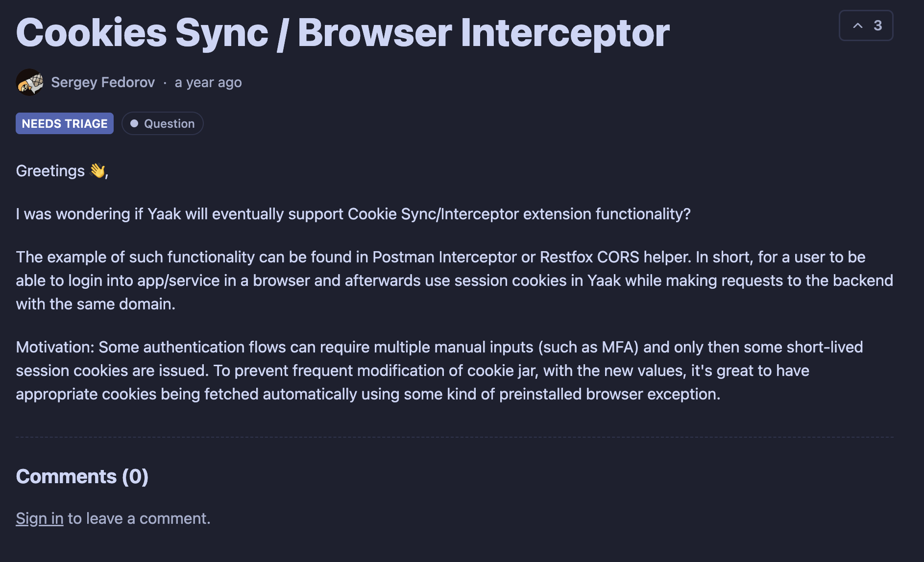Click the Cookies Sync / Browser Interceptor title
Image resolution: width=924 pixels, height=562 pixels.
pyautogui.click(x=342, y=33)
